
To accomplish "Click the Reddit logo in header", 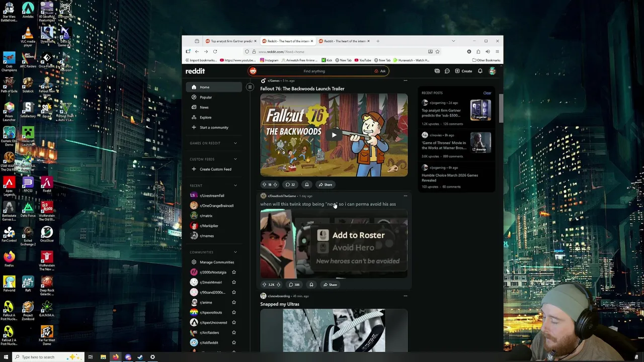I will pos(195,71).
